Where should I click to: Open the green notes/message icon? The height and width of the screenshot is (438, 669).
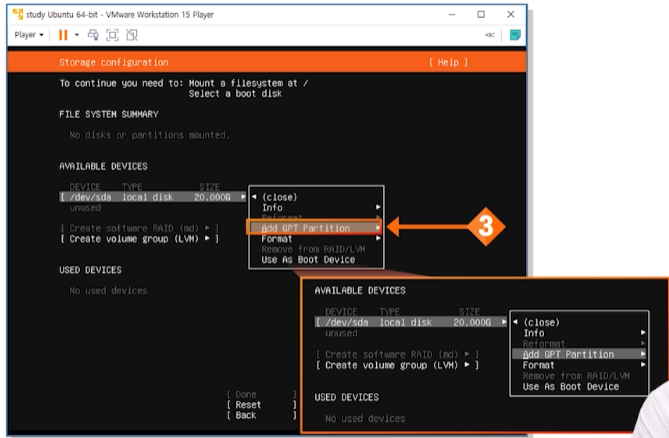click(x=515, y=35)
